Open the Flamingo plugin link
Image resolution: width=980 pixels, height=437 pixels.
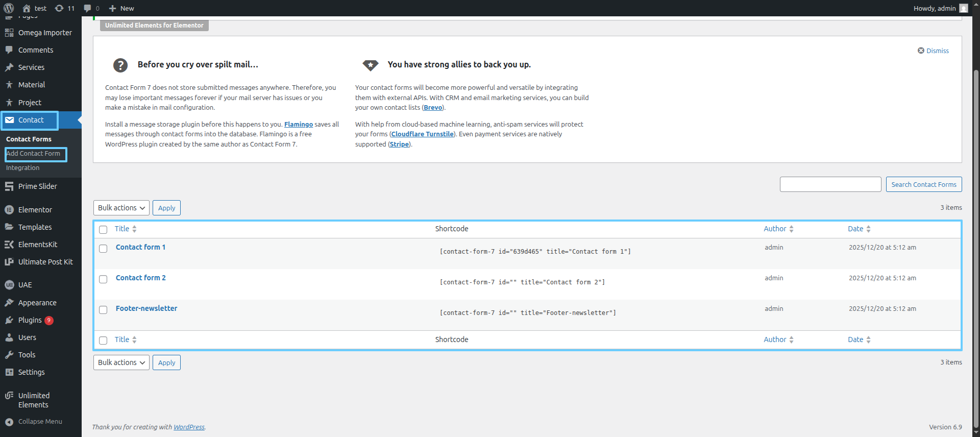[298, 124]
